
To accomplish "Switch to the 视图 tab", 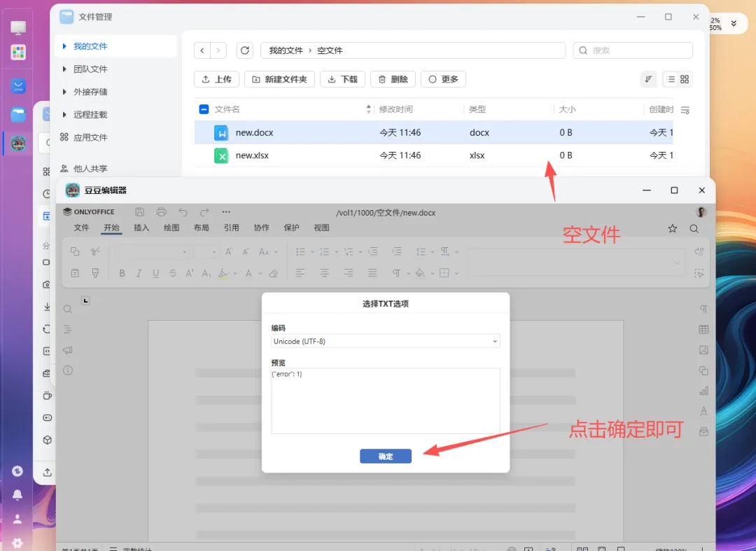I will point(321,228).
